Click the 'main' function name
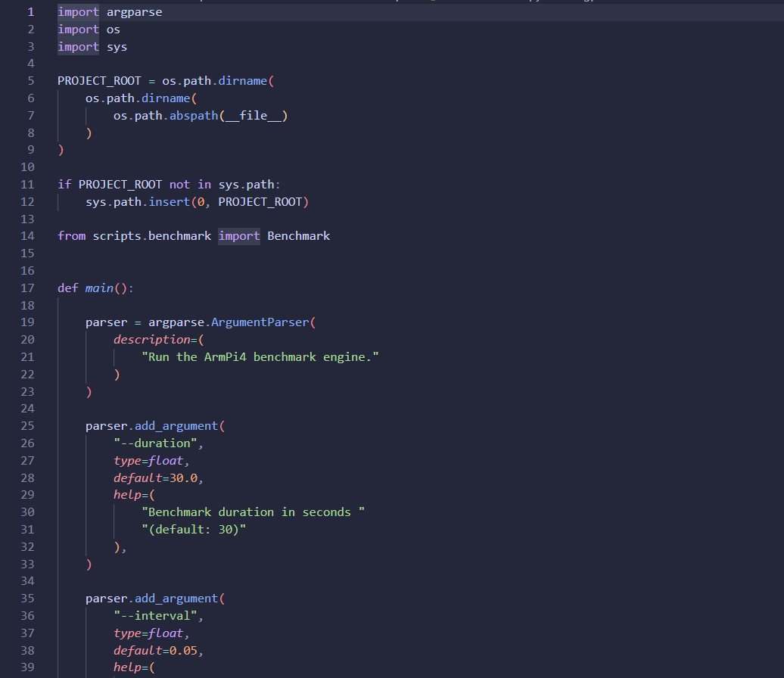 point(99,288)
